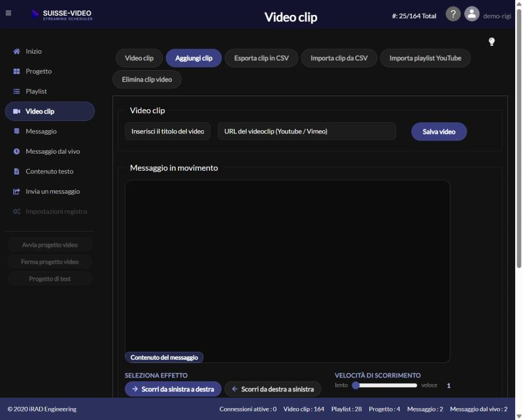
Task: Click the Invia un messaggio share icon
Action: pyautogui.click(x=16, y=192)
